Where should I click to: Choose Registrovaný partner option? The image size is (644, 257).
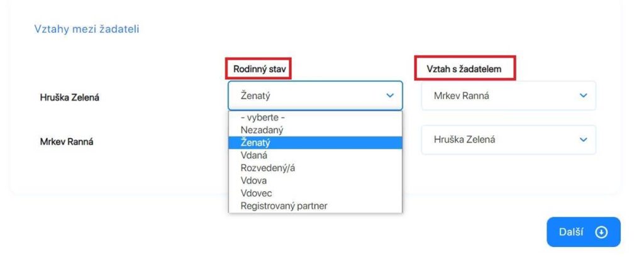[315, 206]
